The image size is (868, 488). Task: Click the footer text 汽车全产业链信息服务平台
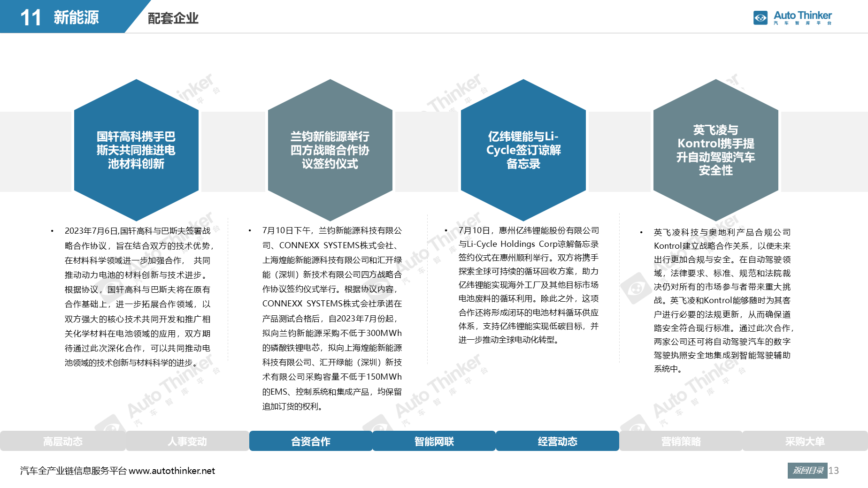74,471
